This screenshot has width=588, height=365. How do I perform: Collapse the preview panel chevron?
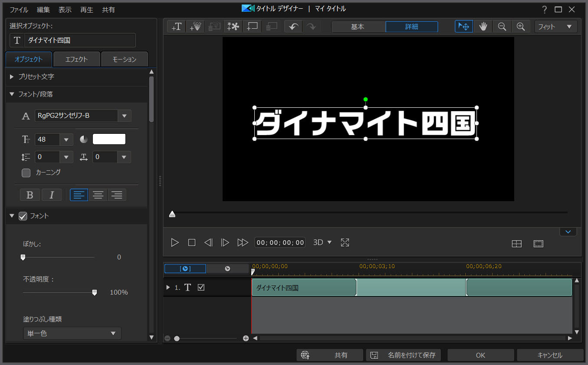[x=568, y=232]
